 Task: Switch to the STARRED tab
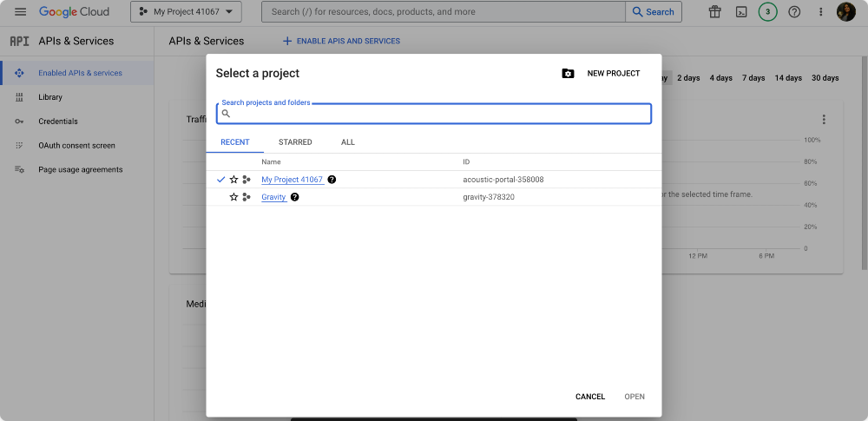coord(295,142)
